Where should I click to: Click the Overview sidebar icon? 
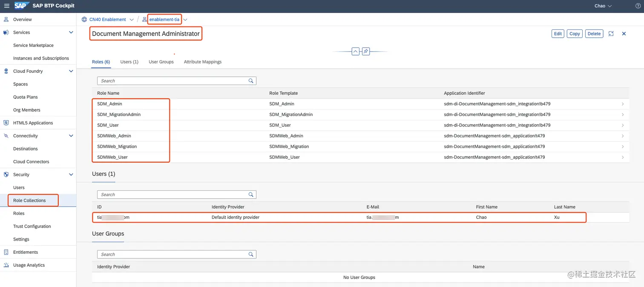coord(6,20)
